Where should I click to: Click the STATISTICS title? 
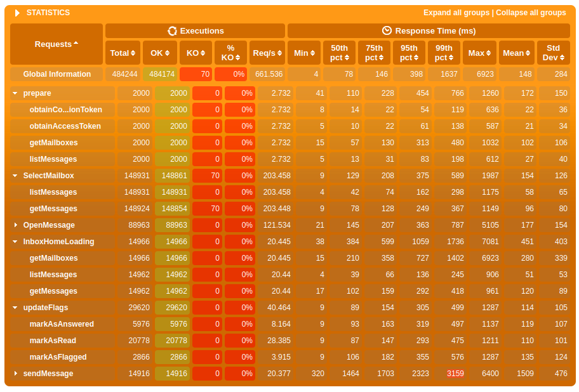click(48, 13)
